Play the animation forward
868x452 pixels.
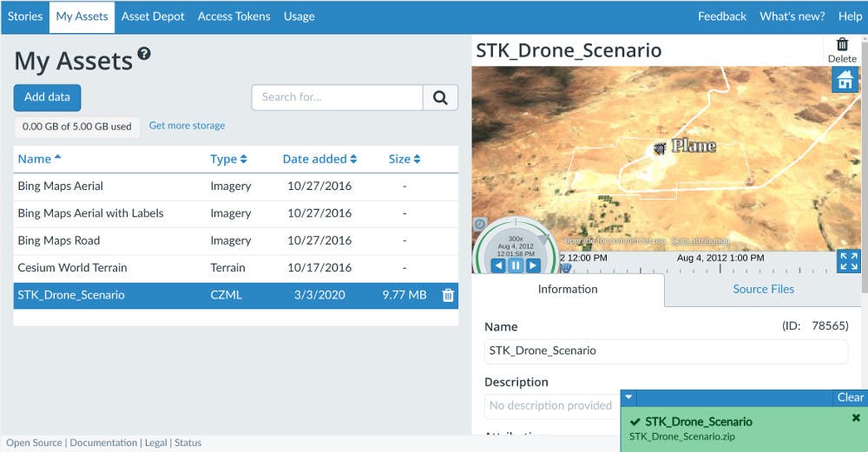point(533,265)
